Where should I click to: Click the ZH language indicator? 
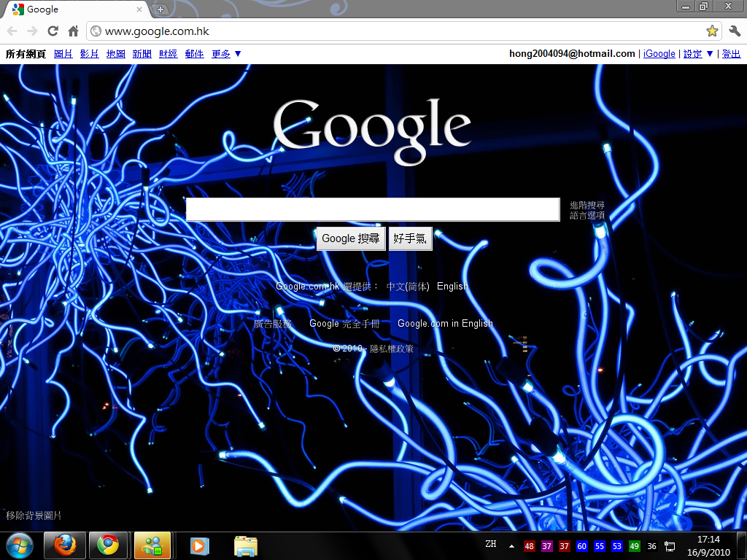(x=491, y=544)
